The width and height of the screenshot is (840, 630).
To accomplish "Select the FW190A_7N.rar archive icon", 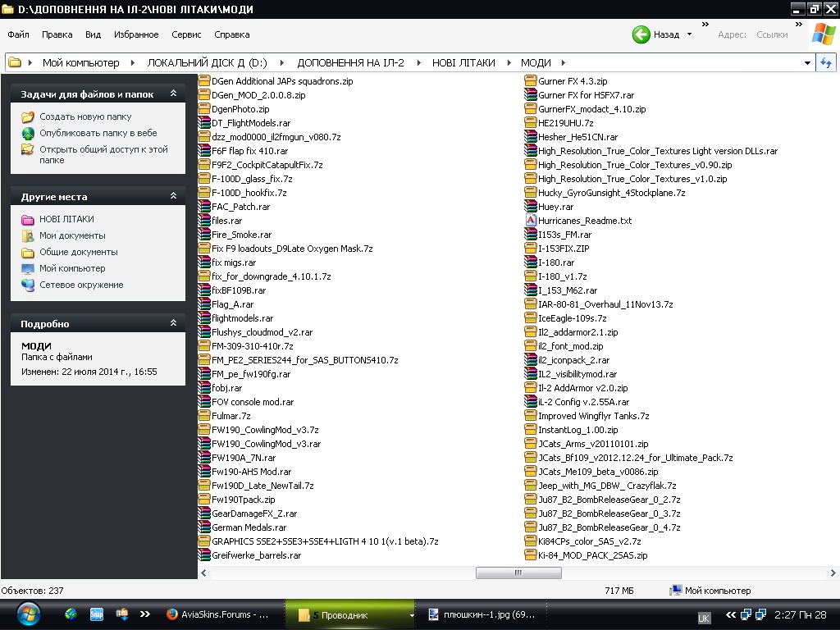I will click(204, 458).
